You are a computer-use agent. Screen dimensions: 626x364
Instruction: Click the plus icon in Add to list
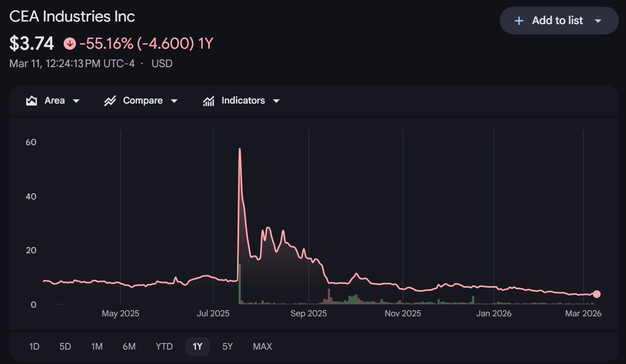point(519,21)
